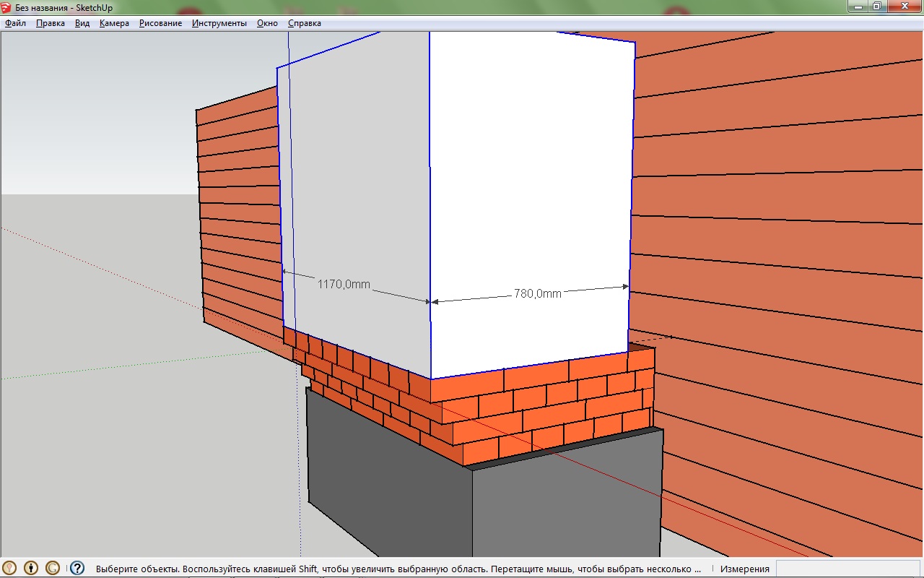Select the white front face of the box
Image resolution: width=924 pixels, height=578 pixels.
[531, 181]
